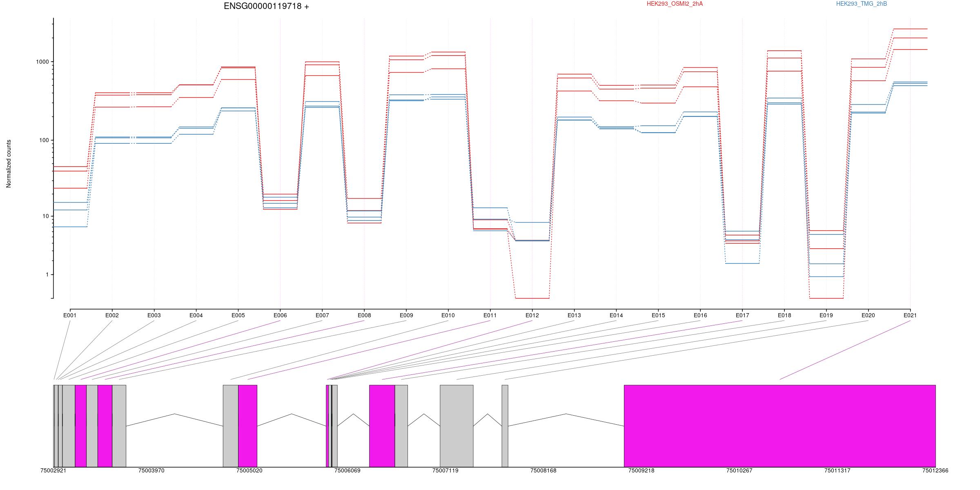Viewport: 980px width, 490px height.
Task: Click the gene title ENSG00000119718 +
Action: coord(266,6)
